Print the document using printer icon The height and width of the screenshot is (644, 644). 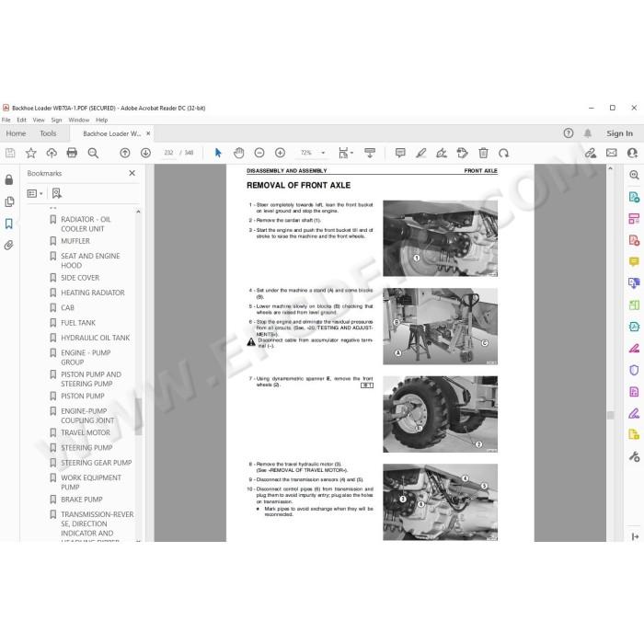pyautogui.click(x=72, y=154)
